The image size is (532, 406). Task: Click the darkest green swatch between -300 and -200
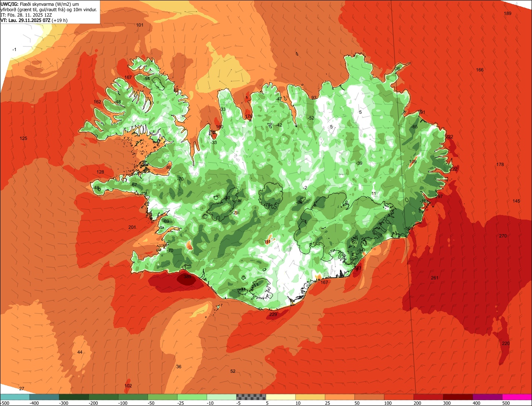coord(74,397)
